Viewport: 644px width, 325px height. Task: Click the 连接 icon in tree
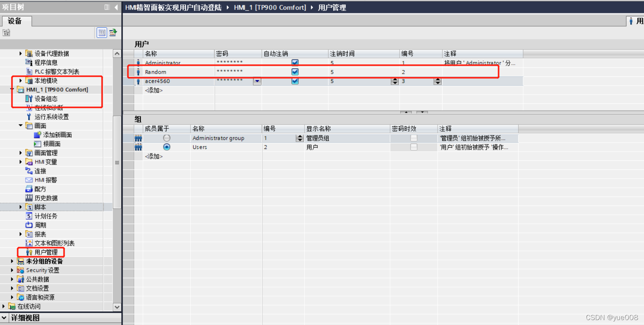pyautogui.click(x=29, y=171)
